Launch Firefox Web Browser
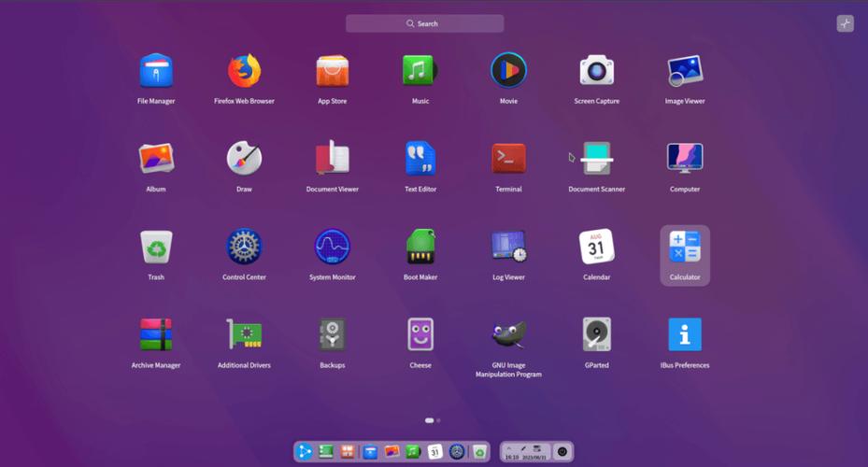 (244, 71)
